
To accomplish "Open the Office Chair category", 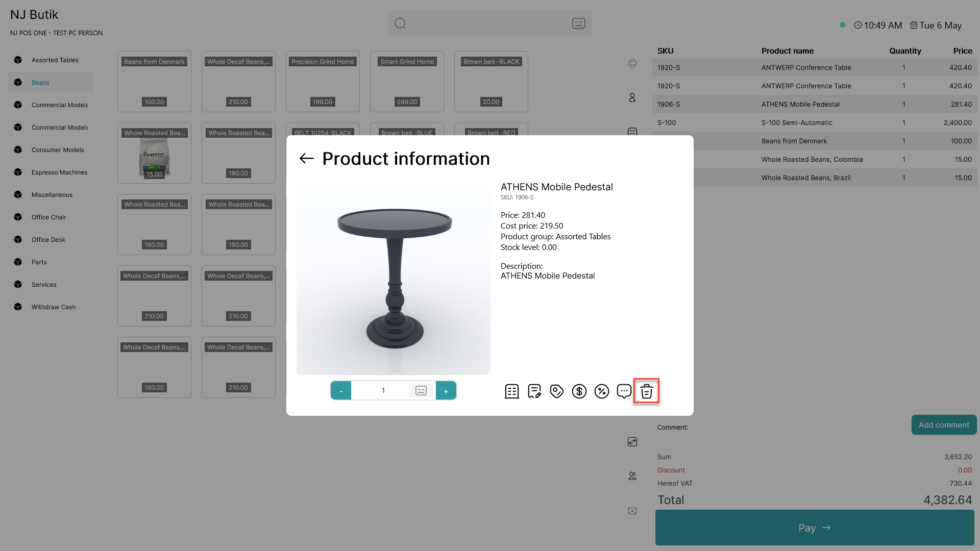I will click(x=51, y=217).
